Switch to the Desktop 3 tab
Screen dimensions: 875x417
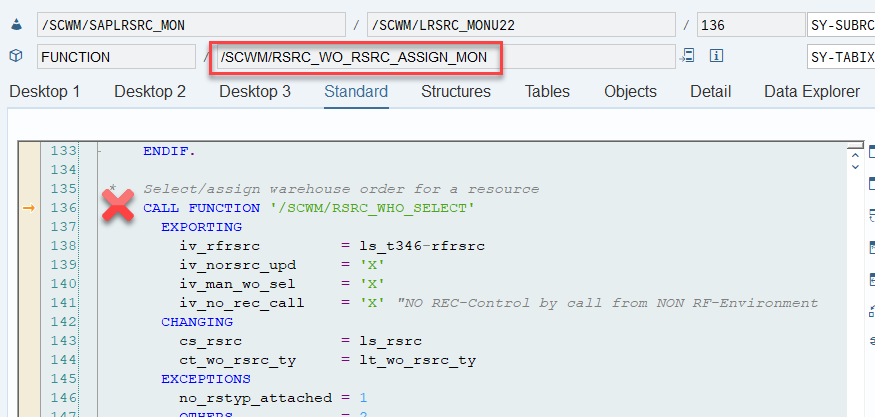pos(254,92)
